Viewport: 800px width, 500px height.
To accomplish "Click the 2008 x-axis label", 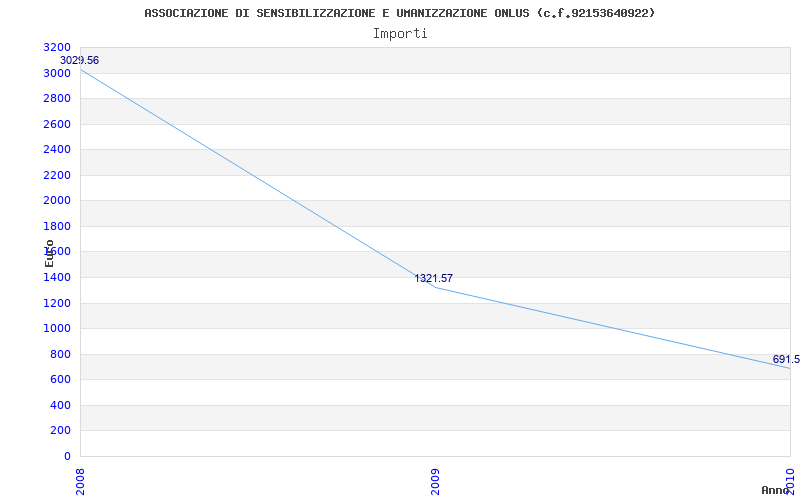I will (80, 482).
